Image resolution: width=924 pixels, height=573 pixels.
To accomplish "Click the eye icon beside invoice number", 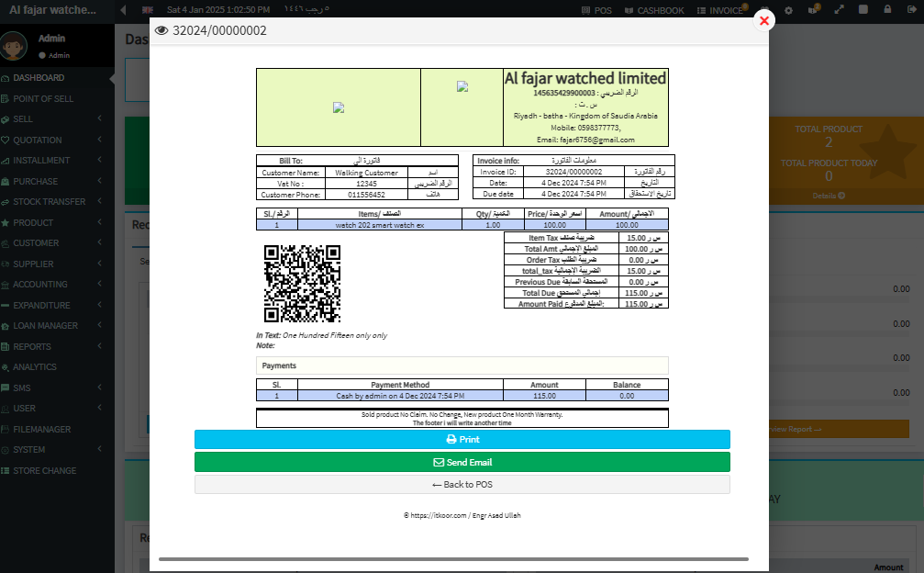I will click(x=161, y=30).
